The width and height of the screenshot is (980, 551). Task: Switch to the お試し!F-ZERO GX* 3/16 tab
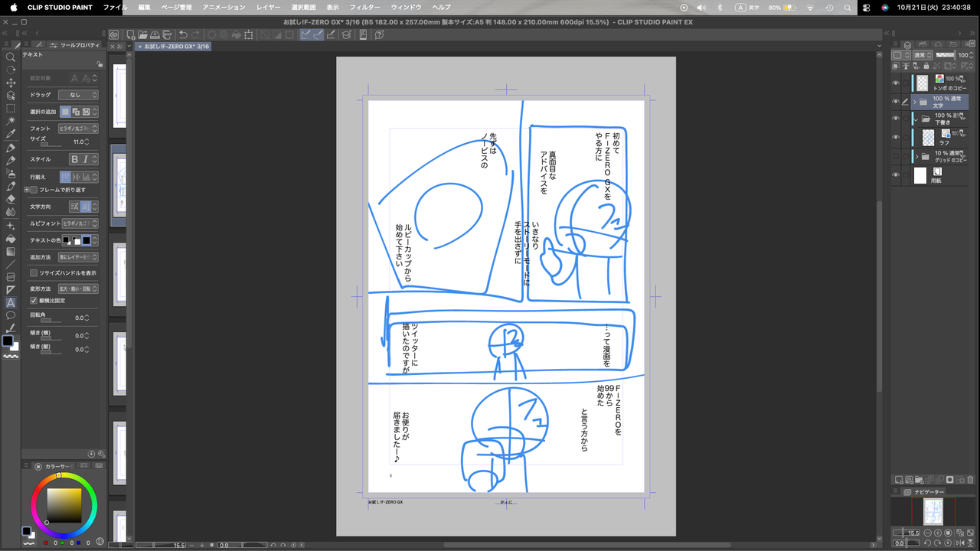coord(174,47)
